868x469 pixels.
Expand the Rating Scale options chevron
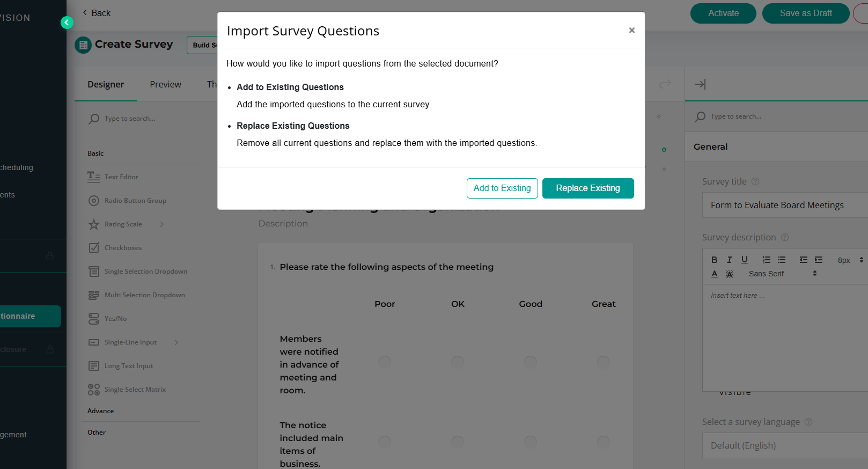coord(162,224)
